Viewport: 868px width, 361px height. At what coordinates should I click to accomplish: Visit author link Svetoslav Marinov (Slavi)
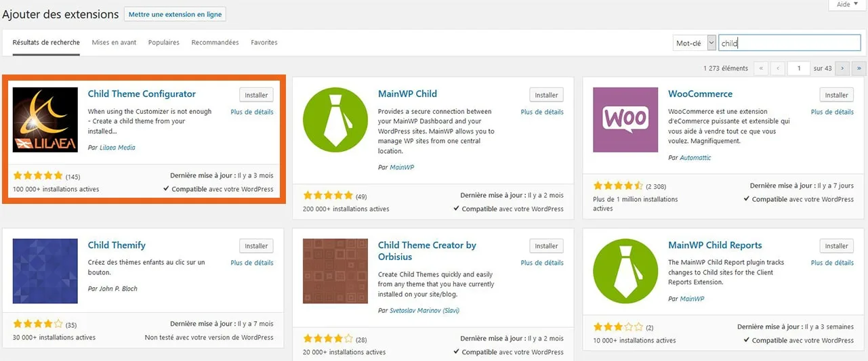[425, 310]
